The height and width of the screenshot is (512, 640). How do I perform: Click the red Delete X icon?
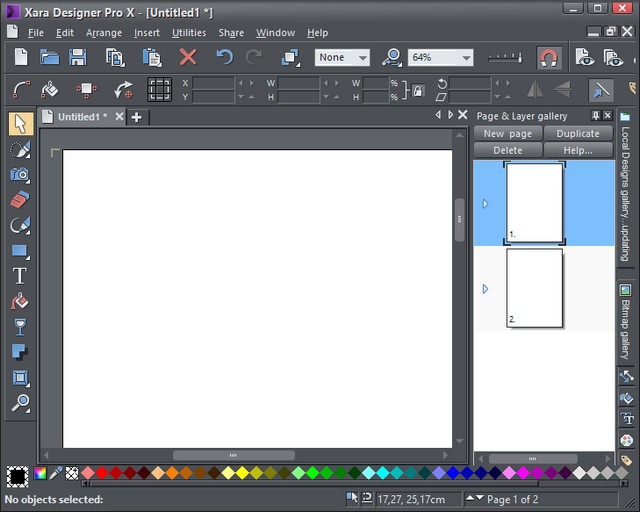coord(187,58)
